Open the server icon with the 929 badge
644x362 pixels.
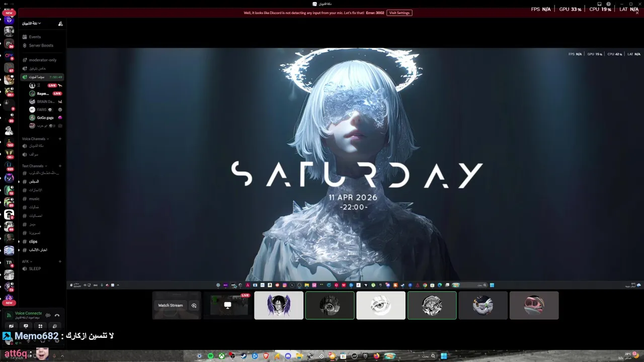point(9,165)
